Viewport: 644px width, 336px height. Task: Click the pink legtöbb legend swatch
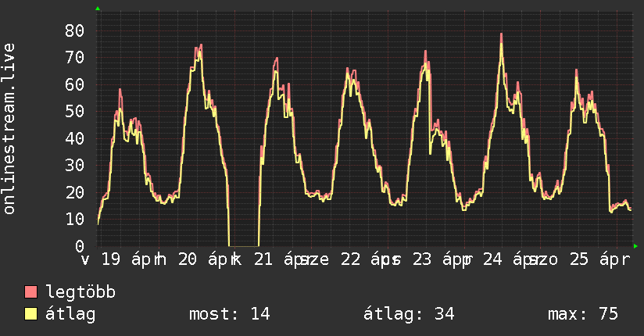[x=30, y=291]
